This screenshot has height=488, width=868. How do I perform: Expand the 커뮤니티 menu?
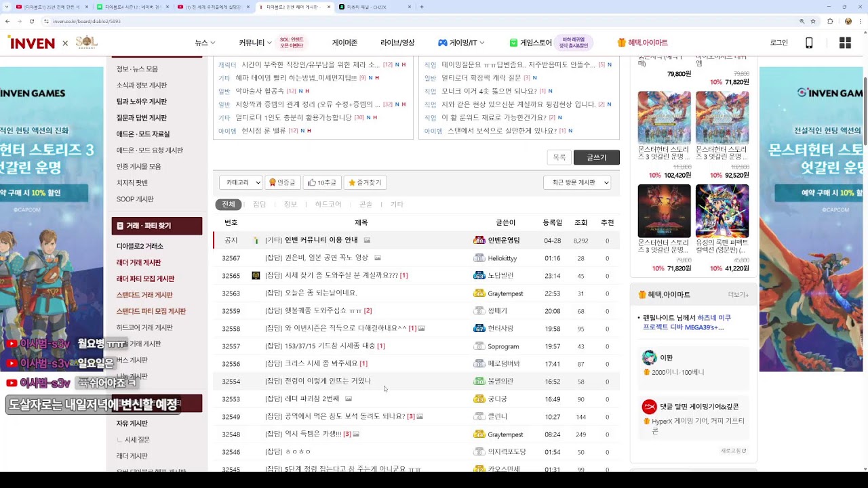point(255,43)
